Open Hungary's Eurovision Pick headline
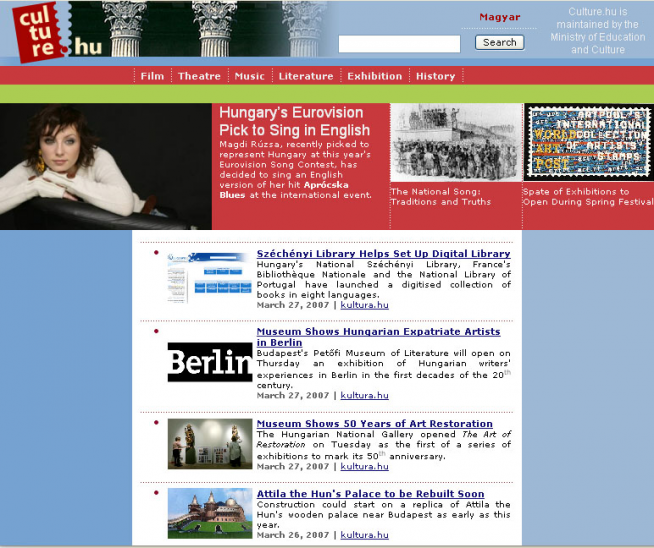This screenshot has width=654, height=548. coord(294,121)
